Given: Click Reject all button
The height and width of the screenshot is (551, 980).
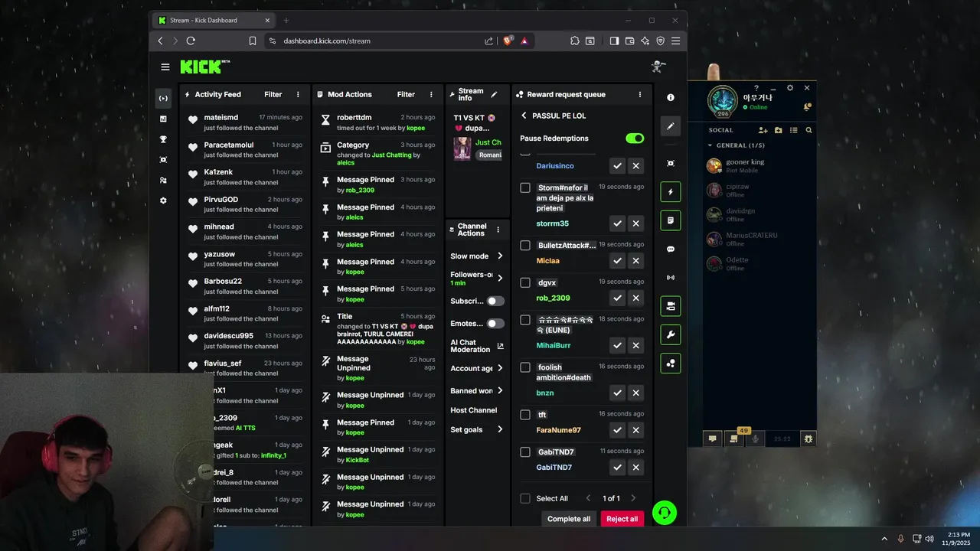Looking at the screenshot, I should point(622,519).
